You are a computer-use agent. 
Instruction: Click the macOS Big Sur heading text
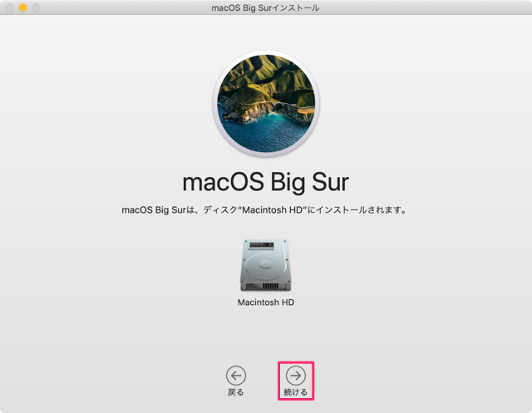click(266, 182)
